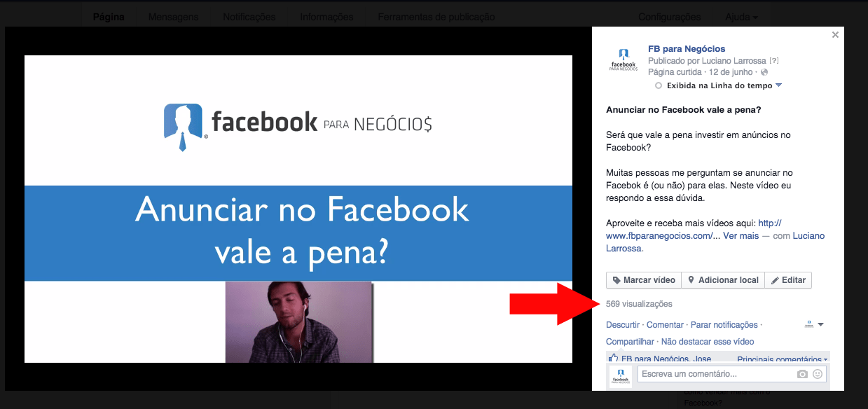The image size is (868, 409).
Task: Click Descurtir to unlike the video
Action: coord(623,325)
